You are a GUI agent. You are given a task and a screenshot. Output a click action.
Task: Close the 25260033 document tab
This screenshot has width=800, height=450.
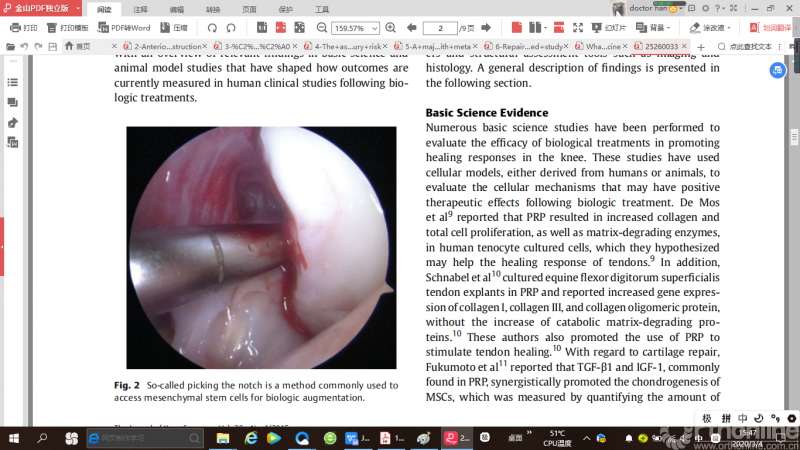[685, 46]
